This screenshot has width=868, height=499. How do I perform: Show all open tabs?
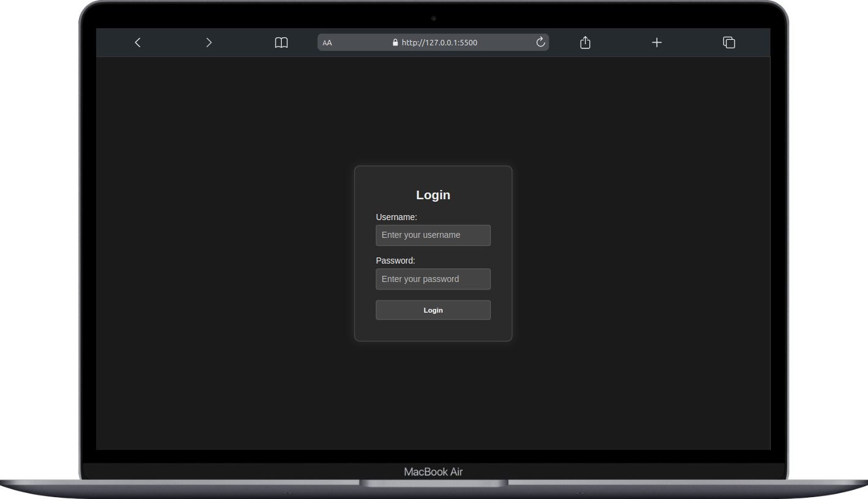click(x=729, y=42)
